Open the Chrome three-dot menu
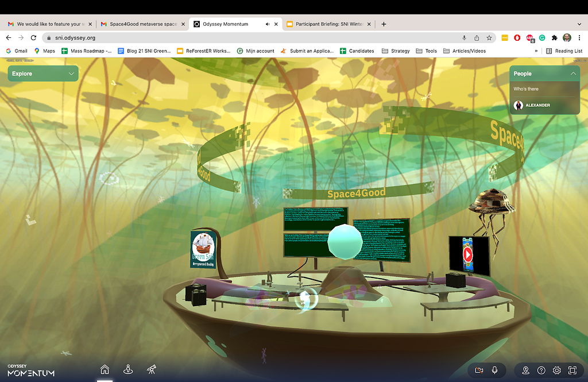 click(579, 37)
